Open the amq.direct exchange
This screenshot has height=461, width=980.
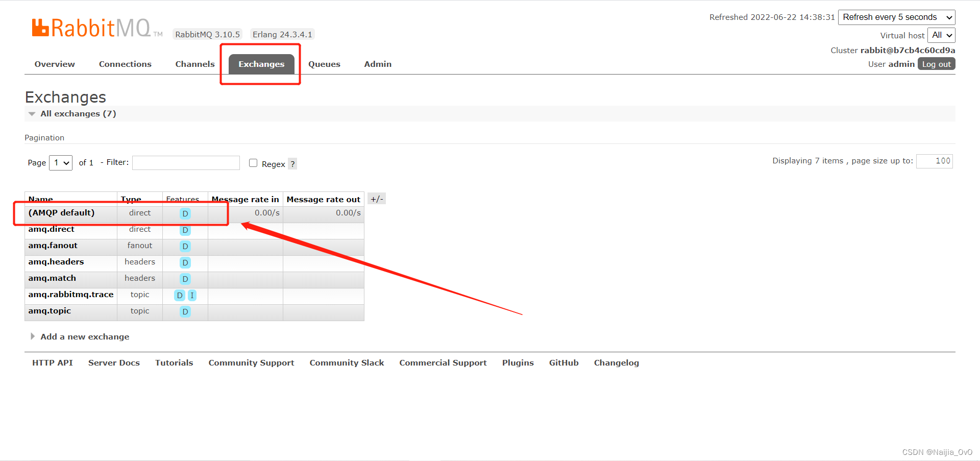(x=51, y=229)
